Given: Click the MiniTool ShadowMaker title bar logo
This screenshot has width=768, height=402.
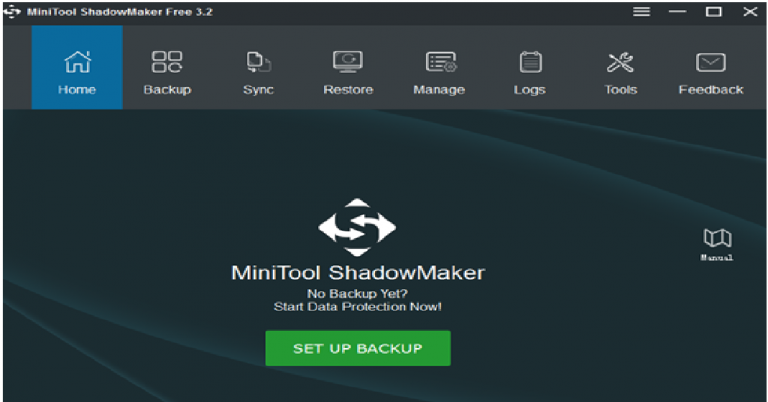Looking at the screenshot, I should pyautogui.click(x=12, y=12).
